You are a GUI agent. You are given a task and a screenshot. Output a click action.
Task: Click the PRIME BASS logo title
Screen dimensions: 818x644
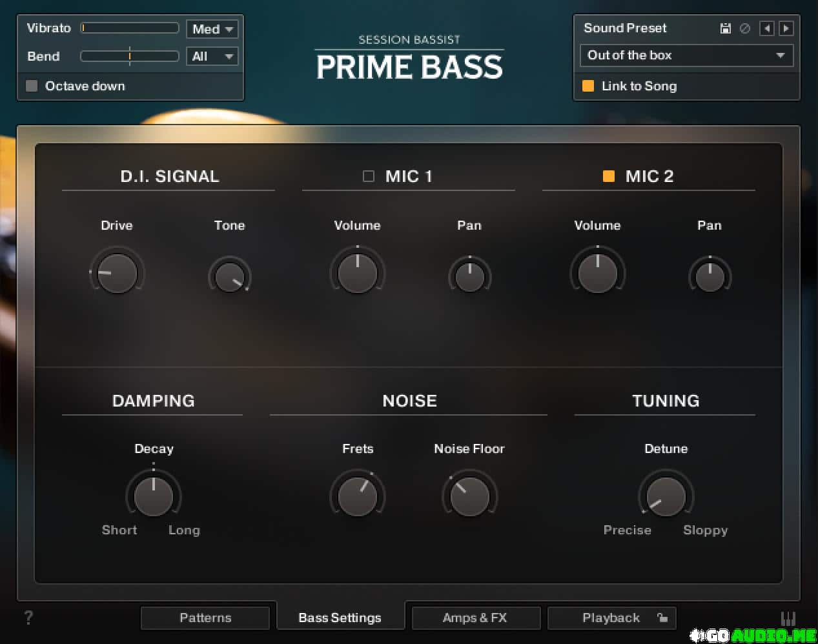[x=409, y=67]
